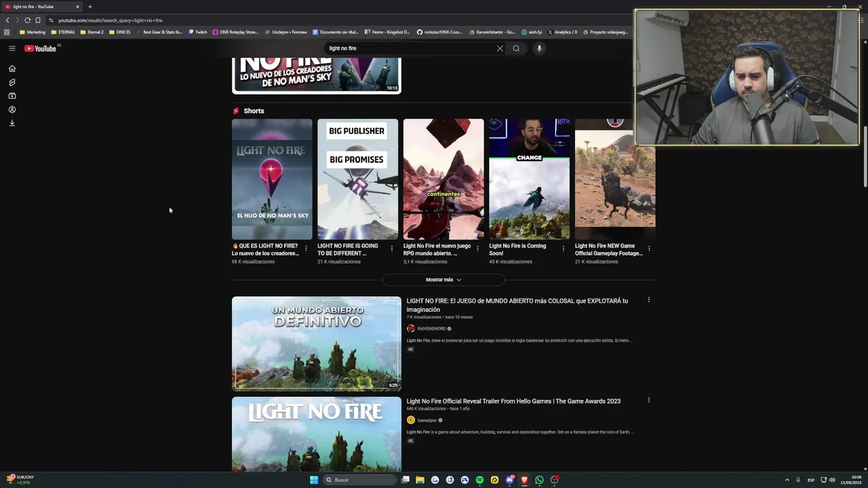This screenshot has width=868, height=488.
Task: Visit the GameSpot channel name link
Action: (x=427, y=420)
